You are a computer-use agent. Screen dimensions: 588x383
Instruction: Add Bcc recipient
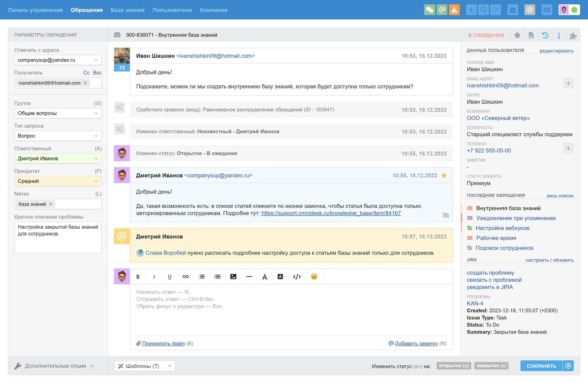coord(97,73)
